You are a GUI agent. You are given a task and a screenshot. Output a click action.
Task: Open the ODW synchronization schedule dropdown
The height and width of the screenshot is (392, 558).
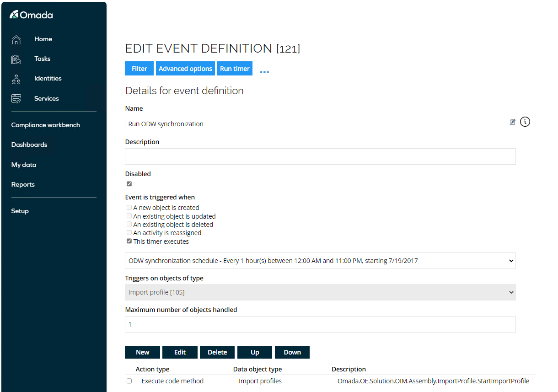point(320,261)
